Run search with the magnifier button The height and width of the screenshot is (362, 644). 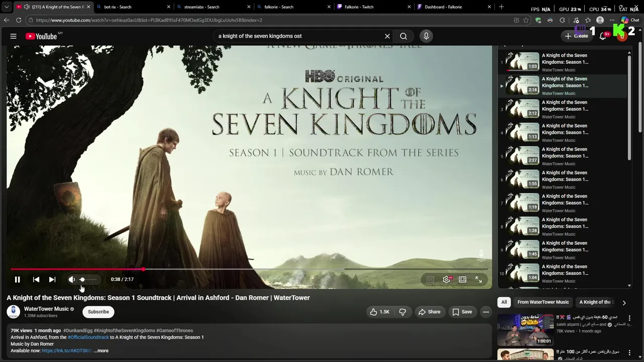tap(404, 36)
